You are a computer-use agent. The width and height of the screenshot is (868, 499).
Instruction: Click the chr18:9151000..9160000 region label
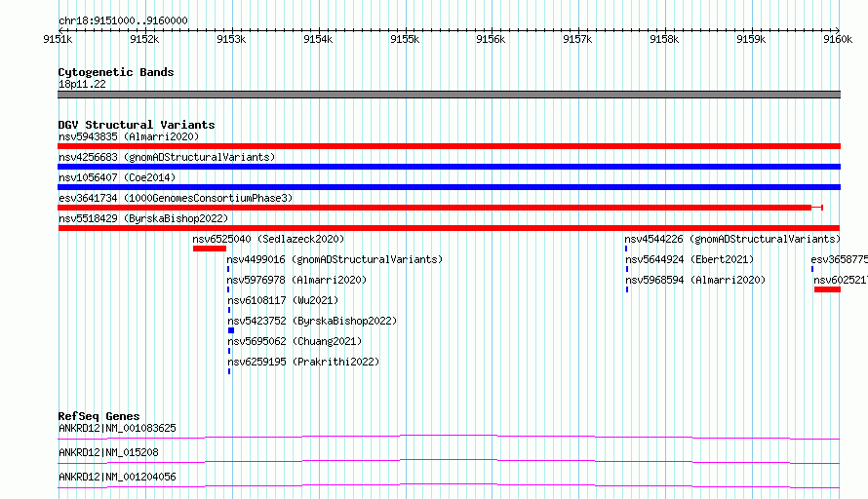pyautogui.click(x=123, y=20)
